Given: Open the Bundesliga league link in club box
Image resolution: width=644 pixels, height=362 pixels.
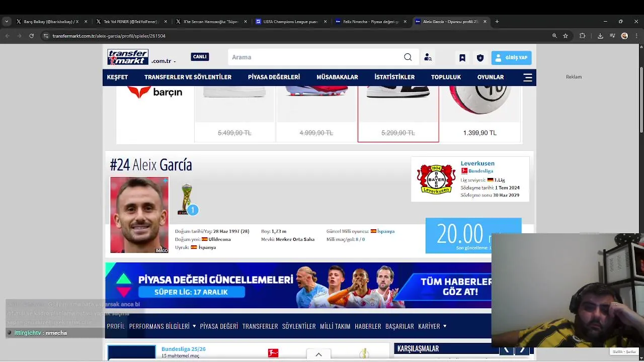Looking at the screenshot, I should pyautogui.click(x=480, y=171).
